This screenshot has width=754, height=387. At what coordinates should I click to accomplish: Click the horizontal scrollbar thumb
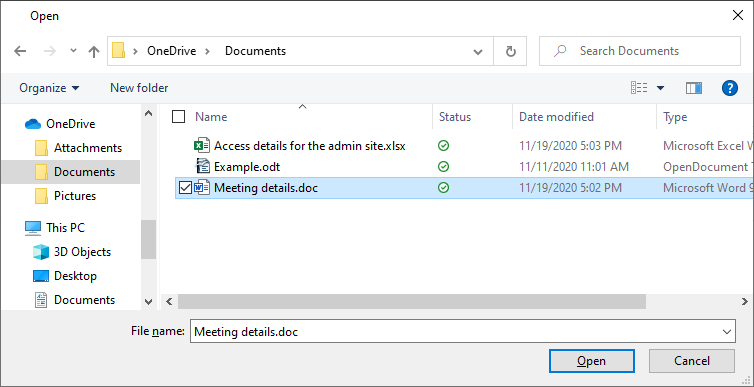click(412, 302)
